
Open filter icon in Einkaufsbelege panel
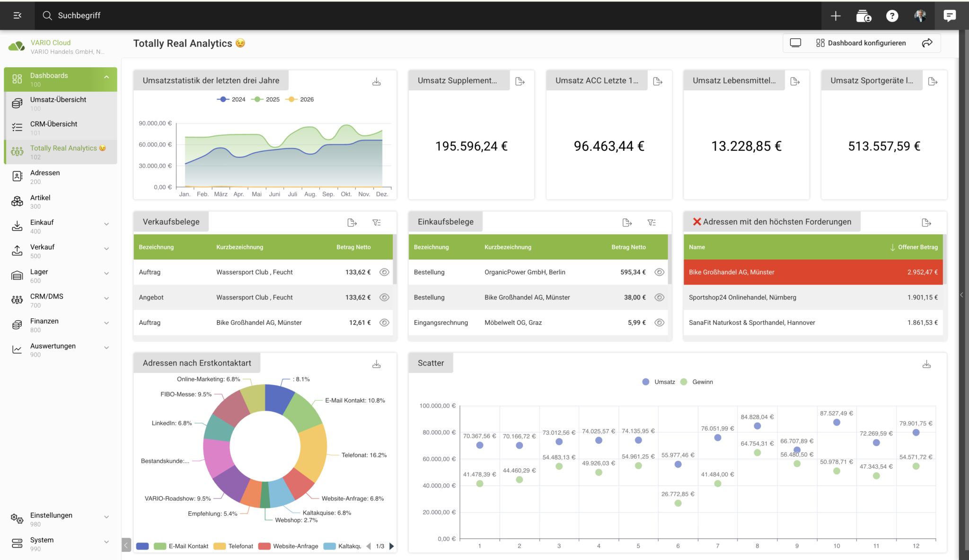(652, 223)
